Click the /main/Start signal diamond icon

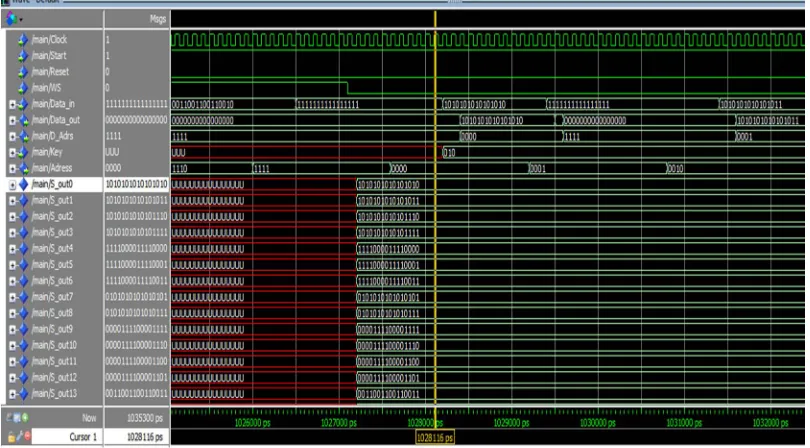pyautogui.click(x=23, y=56)
